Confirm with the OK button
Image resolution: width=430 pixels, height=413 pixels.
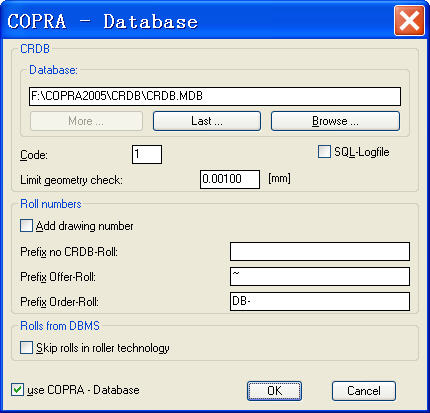coord(274,391)
